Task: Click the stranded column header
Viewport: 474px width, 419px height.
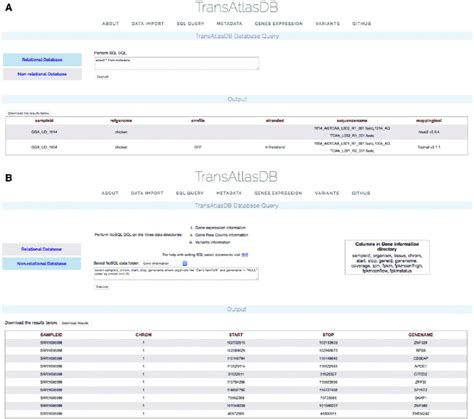Action: point(275,120)
